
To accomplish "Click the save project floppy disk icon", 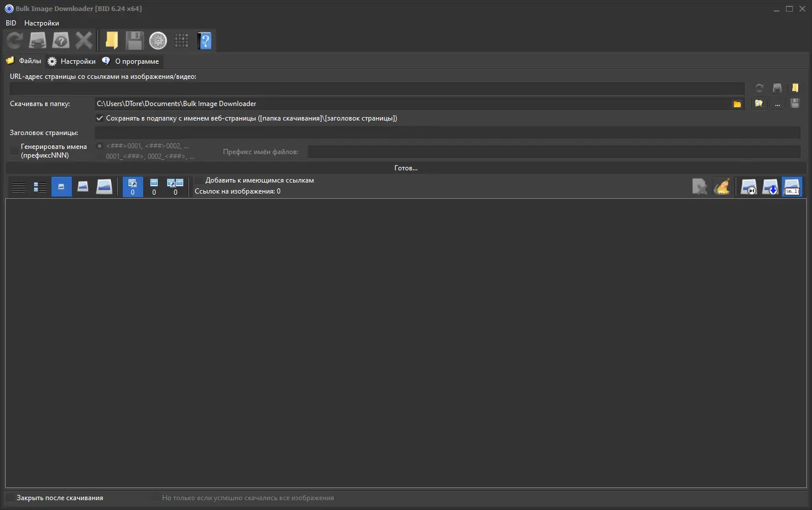I will (x=134, y=40).
